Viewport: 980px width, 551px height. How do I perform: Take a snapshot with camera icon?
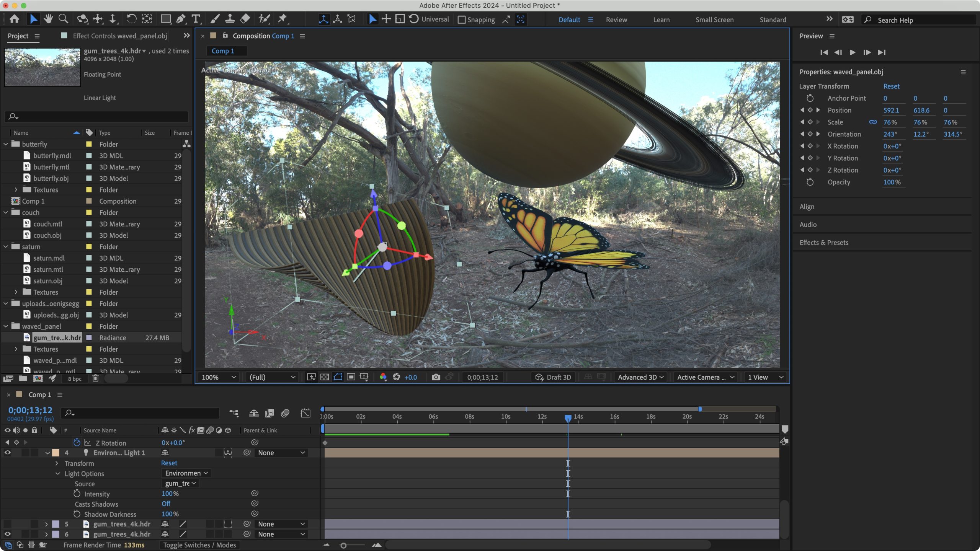[436, 377]
